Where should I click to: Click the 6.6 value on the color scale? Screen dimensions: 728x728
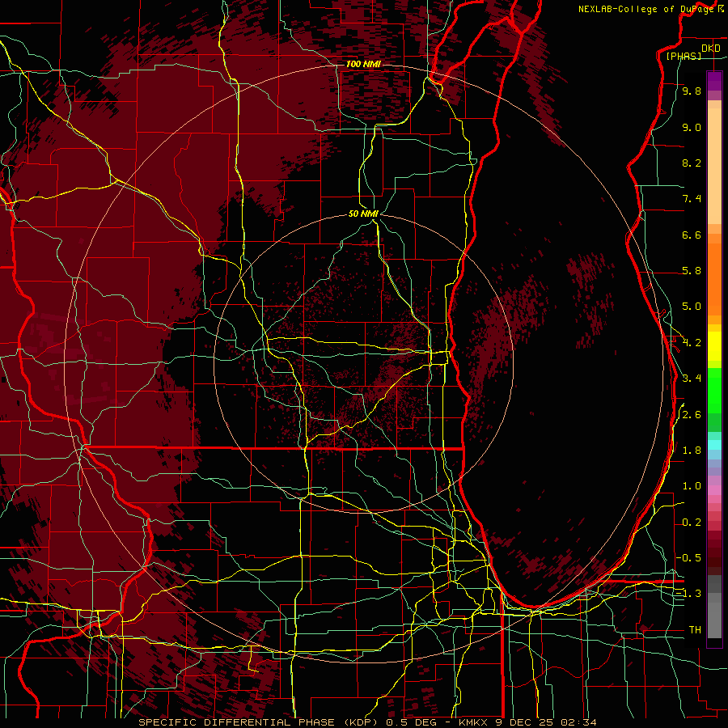pos(692,235)
